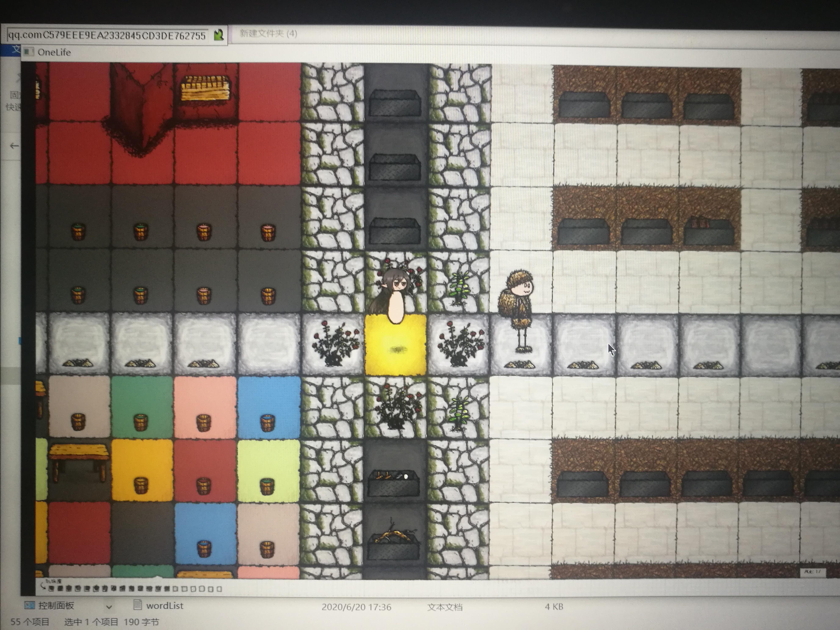Click the 选中 1 个项目 190 字节 status text
Image resolution: width=840 pixels, height=630 pixels.
click(111, 622)
